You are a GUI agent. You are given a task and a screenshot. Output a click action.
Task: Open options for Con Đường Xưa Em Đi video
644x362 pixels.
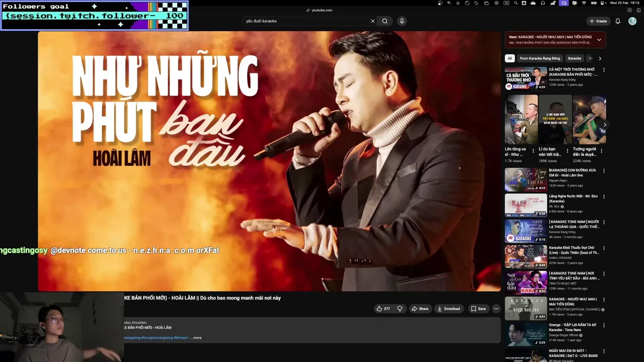[x=604, y=171]
